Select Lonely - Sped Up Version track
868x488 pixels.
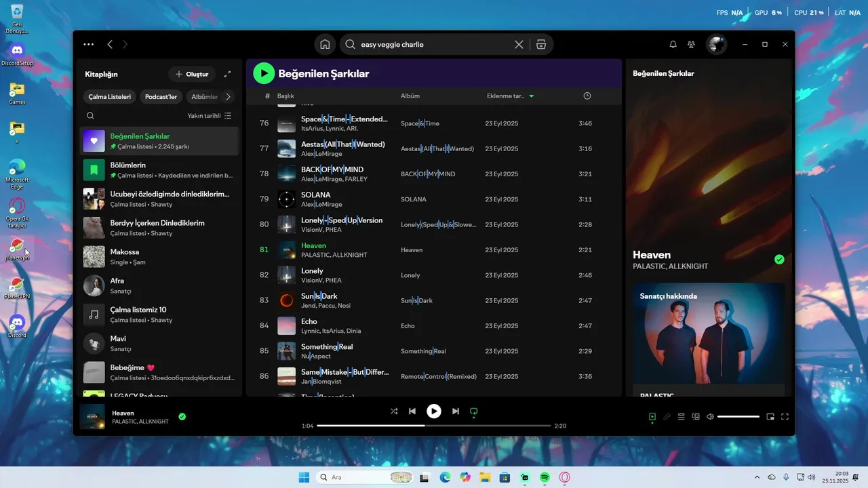point(433,224)
